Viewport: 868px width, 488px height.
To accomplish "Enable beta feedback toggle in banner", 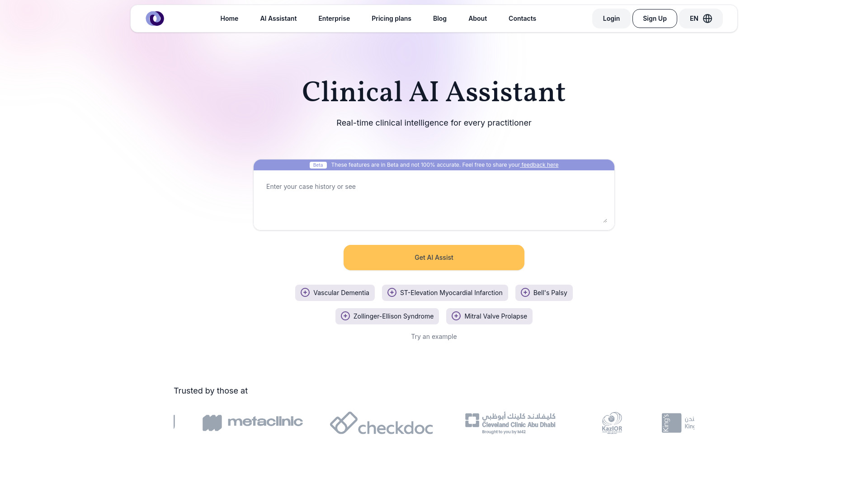I will [318, 164].
